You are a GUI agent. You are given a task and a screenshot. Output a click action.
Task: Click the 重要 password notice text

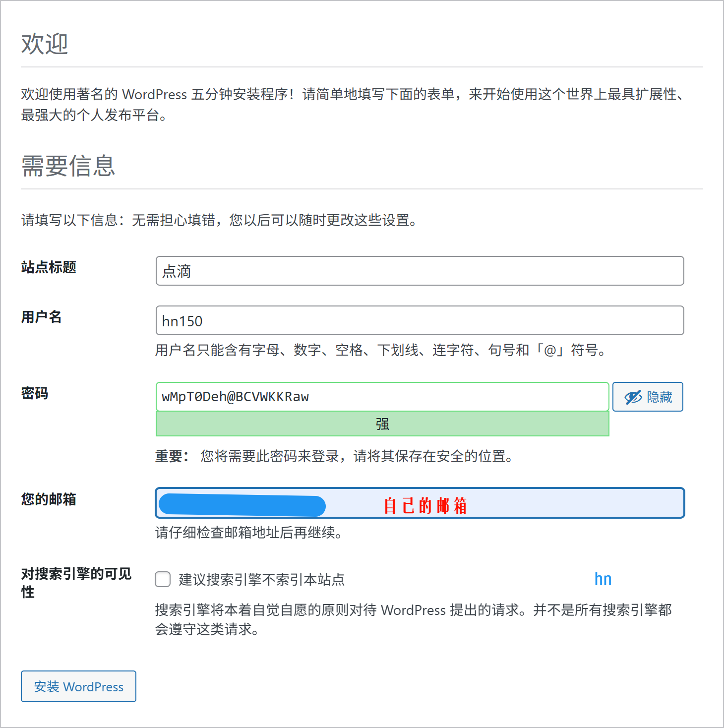pyautogui.click(x=334, y=456)
